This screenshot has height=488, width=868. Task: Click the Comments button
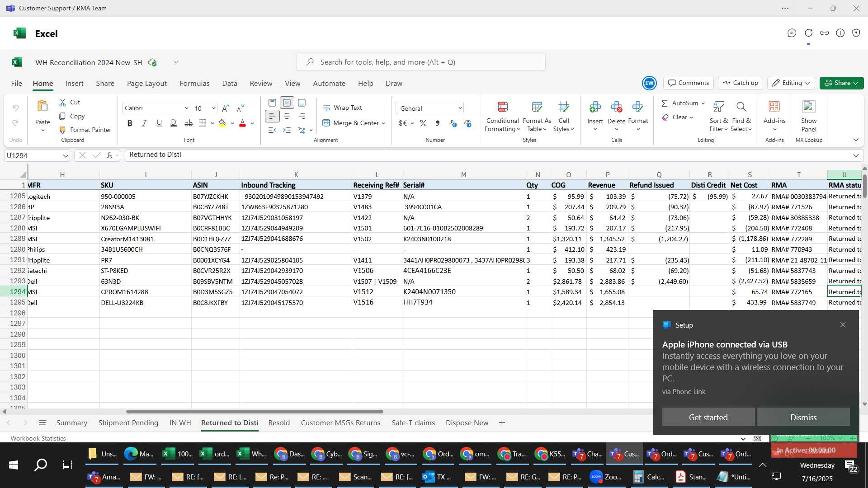[x=689, y=83]
